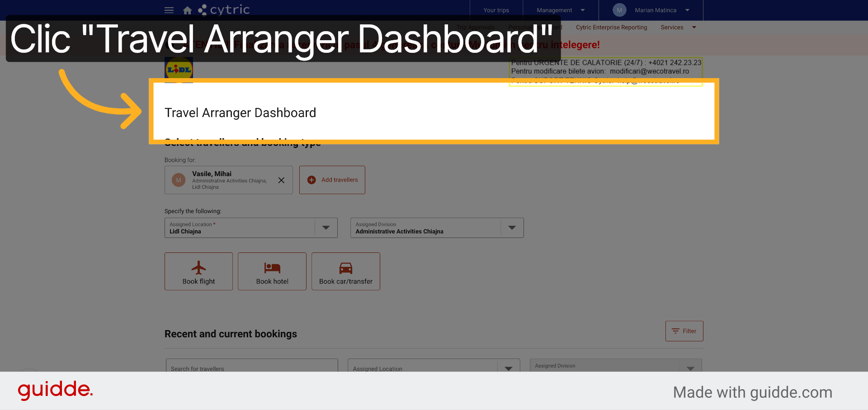Click Book hotel button

272,271
